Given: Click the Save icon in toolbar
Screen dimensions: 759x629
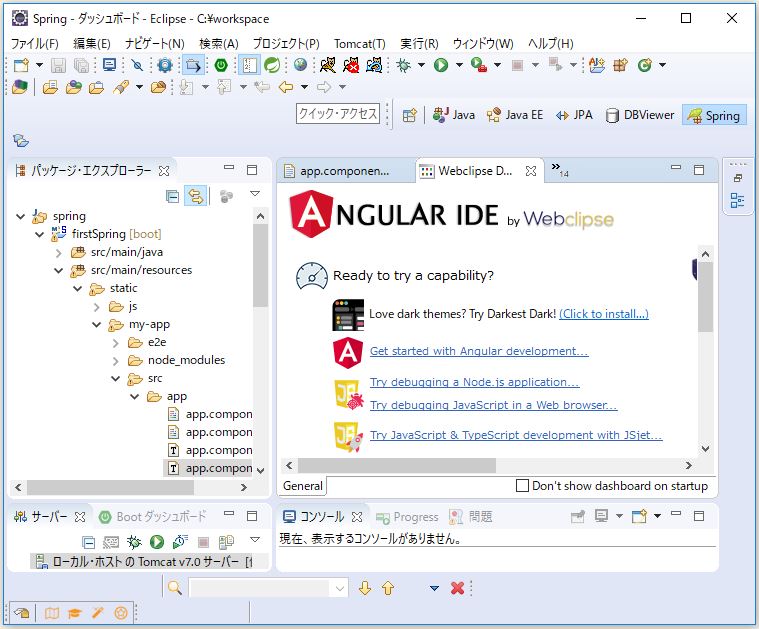Looking at the screenshot, I should point(59,65).
